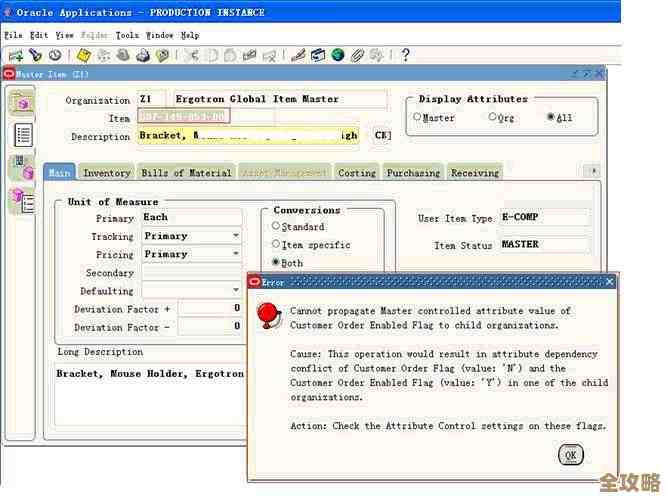Open the Tools menu
This screenshot has width=666, height=501.
(x=127, y=35)
